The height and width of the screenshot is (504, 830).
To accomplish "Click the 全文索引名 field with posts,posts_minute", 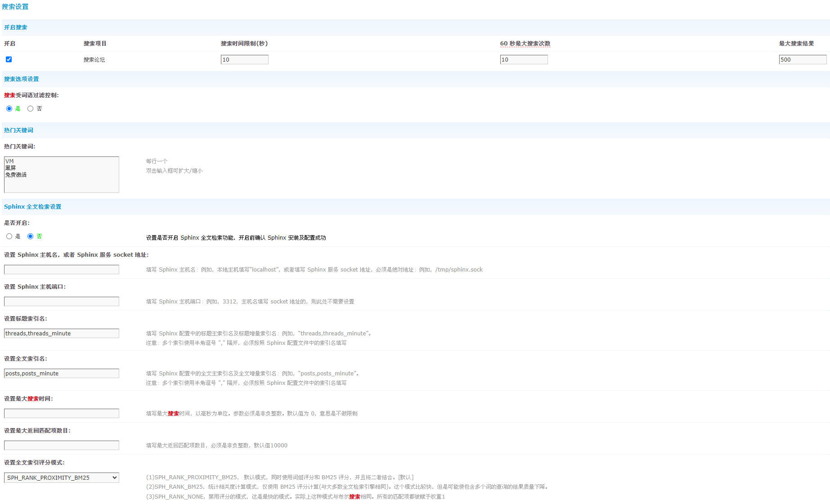I will point(61,373).
